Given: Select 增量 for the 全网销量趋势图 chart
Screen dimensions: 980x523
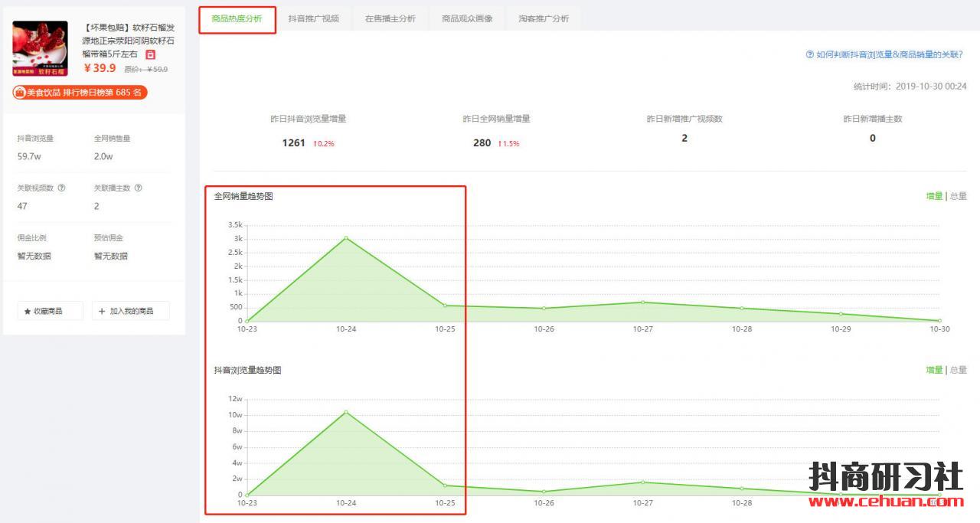Looking at the screenshot, I should tap(934, 196).
